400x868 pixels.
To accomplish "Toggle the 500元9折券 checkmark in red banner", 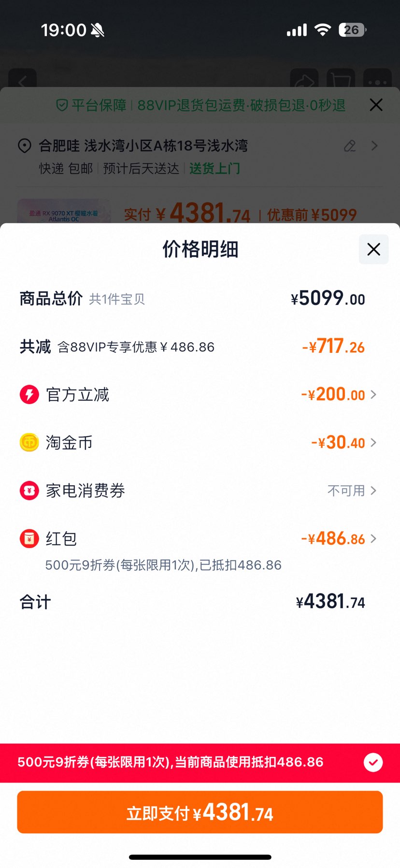I will tap(373, 762).
